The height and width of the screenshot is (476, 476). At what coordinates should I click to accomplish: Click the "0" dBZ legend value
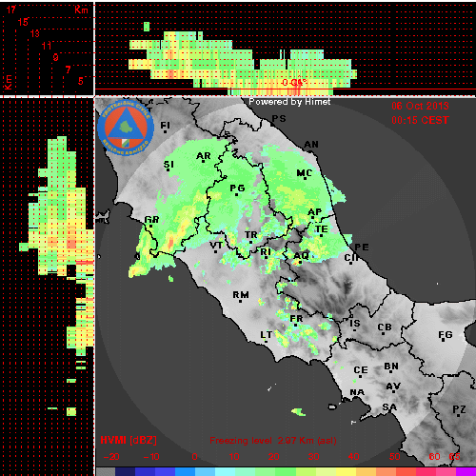pyautogui.click(x=194, y=457)
